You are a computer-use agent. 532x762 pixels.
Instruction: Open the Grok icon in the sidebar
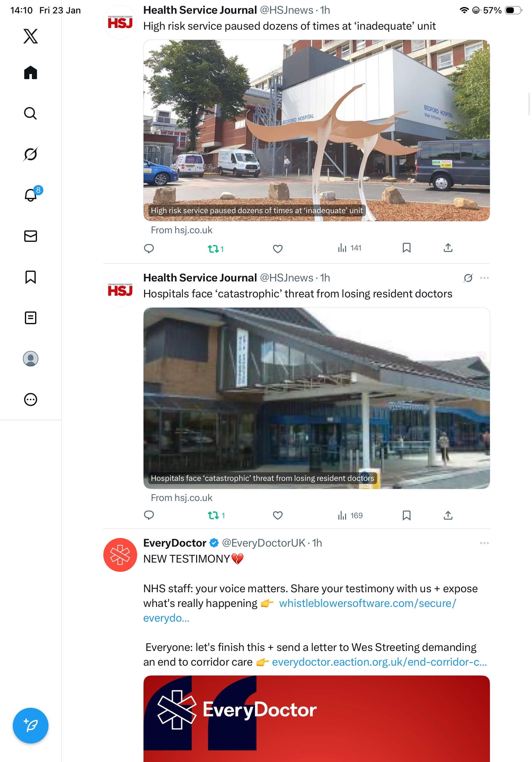click(31, 154)
